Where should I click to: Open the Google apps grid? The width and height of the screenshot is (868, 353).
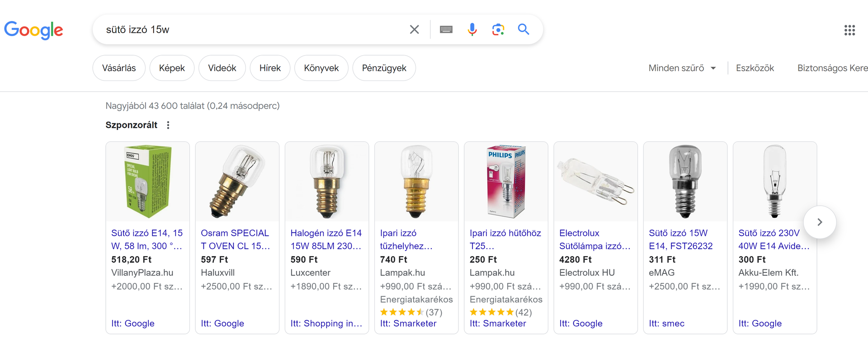tap(849, 30)
